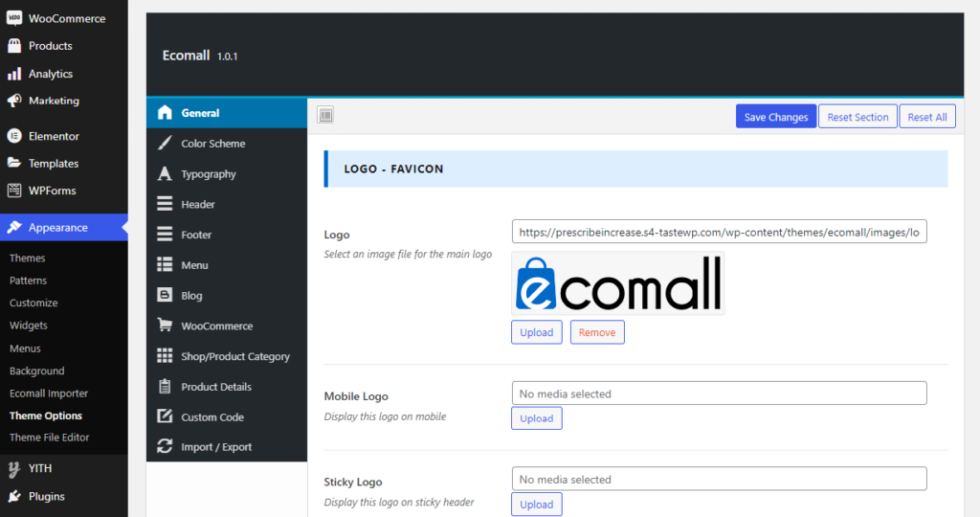Click the Color Scheme brush icon

tap(165, 144)
